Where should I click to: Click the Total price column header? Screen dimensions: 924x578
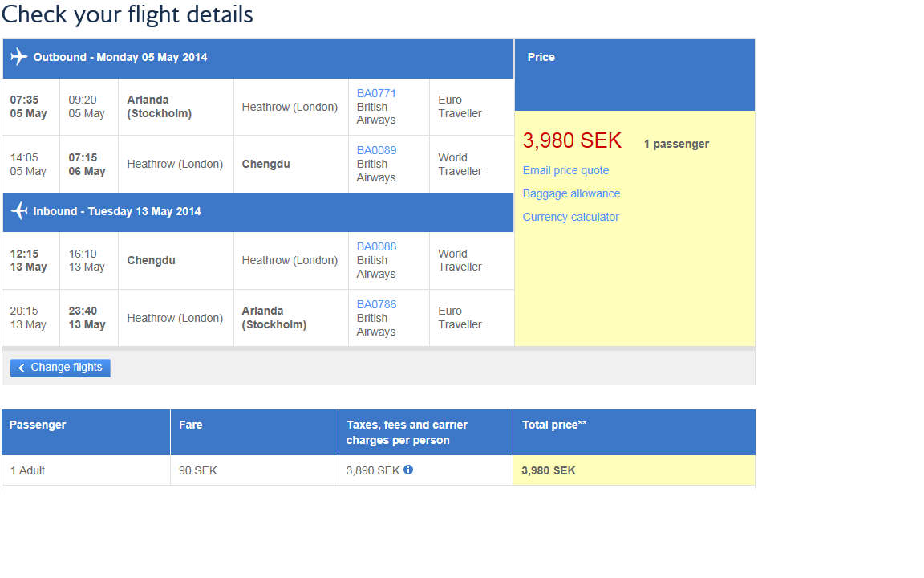click(x=554, y=425)
